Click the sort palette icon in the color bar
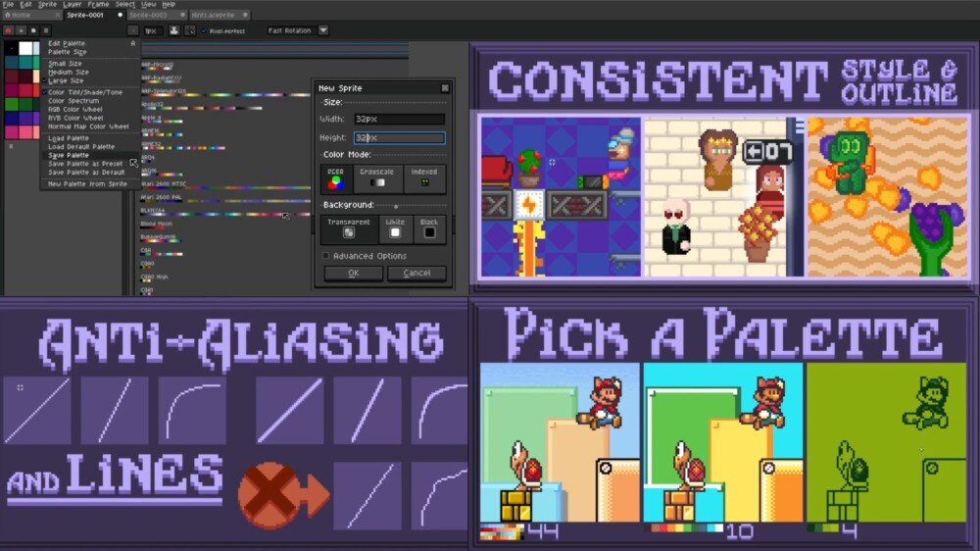The width and height of the screenshot is (980, 551). click(21, 30)
